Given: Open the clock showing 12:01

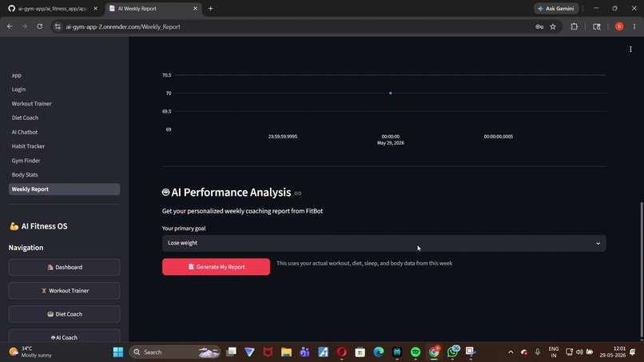Looking at the screenshot, I should (x=613, y=352).
